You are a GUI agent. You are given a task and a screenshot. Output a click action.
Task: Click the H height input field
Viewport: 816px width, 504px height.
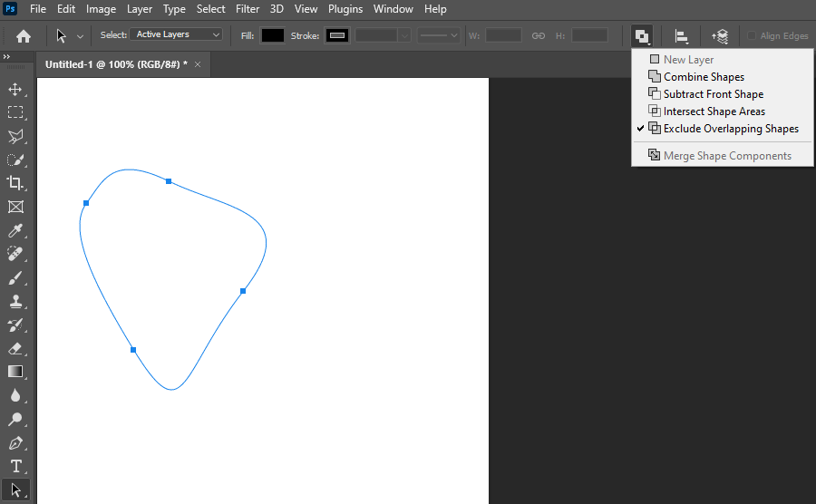click(x=589, y=35)
